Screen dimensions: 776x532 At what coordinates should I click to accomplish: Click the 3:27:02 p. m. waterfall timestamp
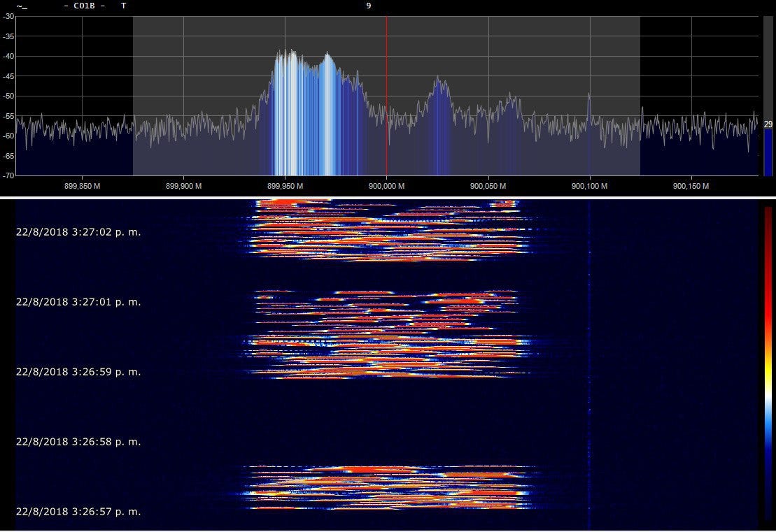(78, 232)
